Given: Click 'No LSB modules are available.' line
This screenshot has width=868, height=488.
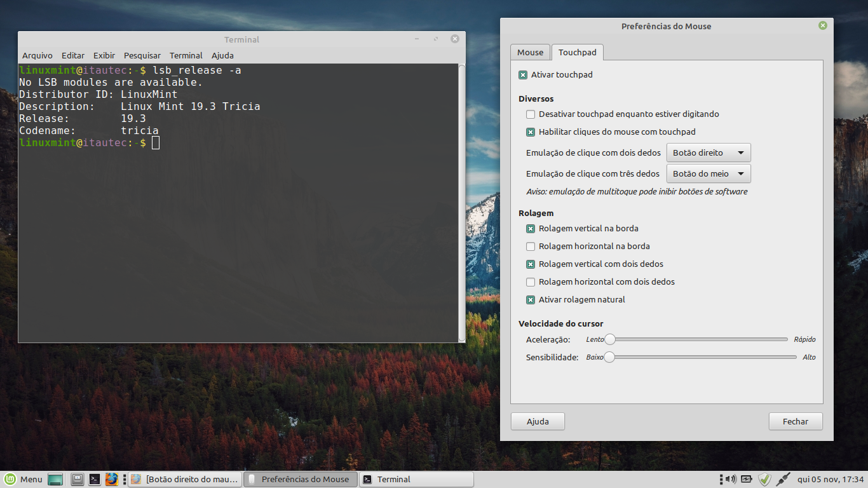Looking at the screenshot, I should [111, 83].
